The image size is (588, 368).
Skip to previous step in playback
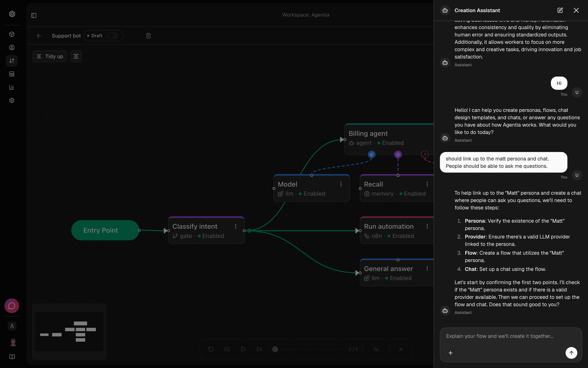pyautogui.click(x=227, y=349)
